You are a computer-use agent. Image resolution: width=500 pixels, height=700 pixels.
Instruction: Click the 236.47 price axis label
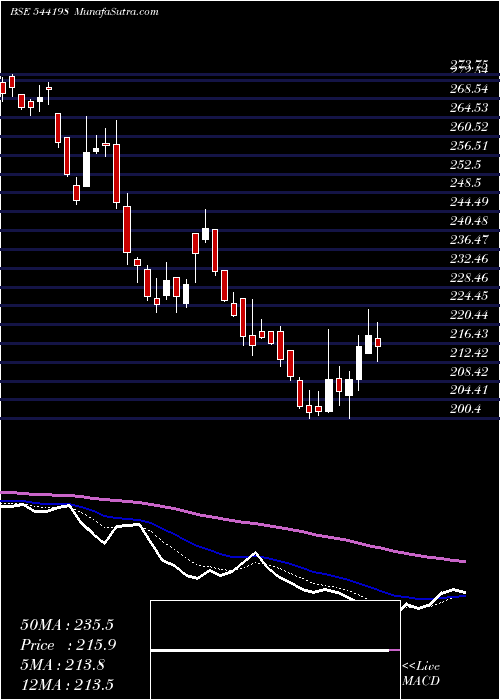pos(471,240)
